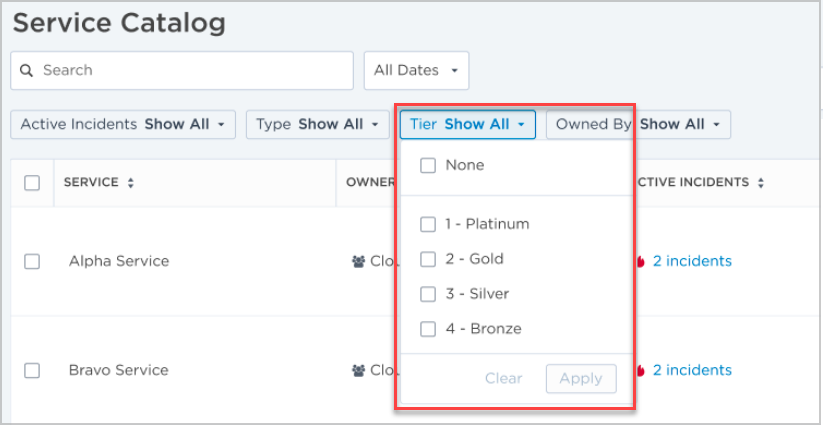Click the Apply button in Tier menu
This screenshot has width=823, height=425.
pos(581,379)
